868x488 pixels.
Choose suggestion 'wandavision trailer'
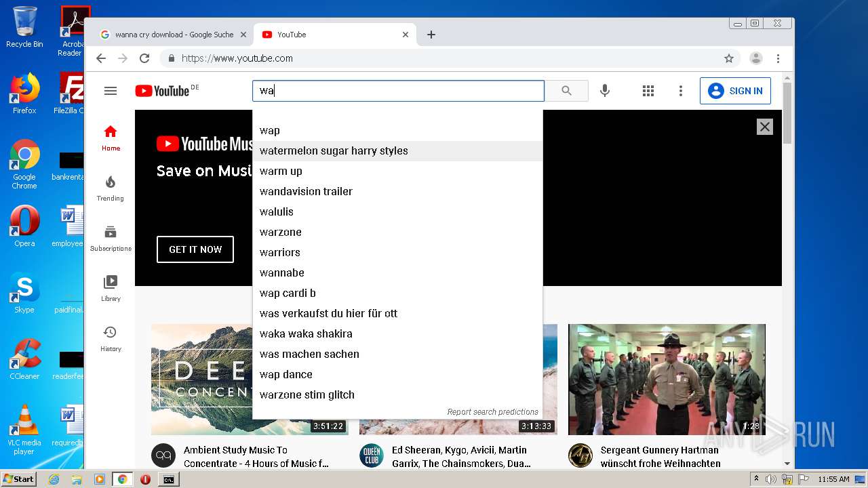click(397, 191)
